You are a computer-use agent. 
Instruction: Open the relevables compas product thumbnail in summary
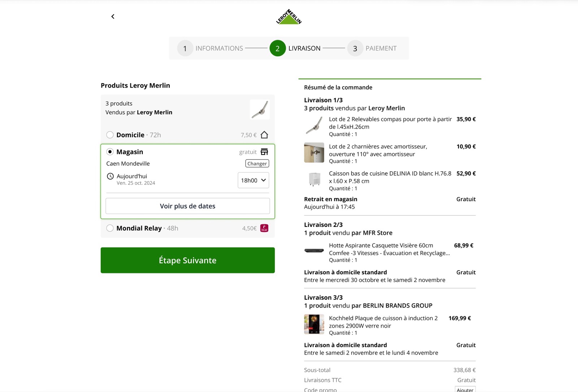click(x=314, y=126)
